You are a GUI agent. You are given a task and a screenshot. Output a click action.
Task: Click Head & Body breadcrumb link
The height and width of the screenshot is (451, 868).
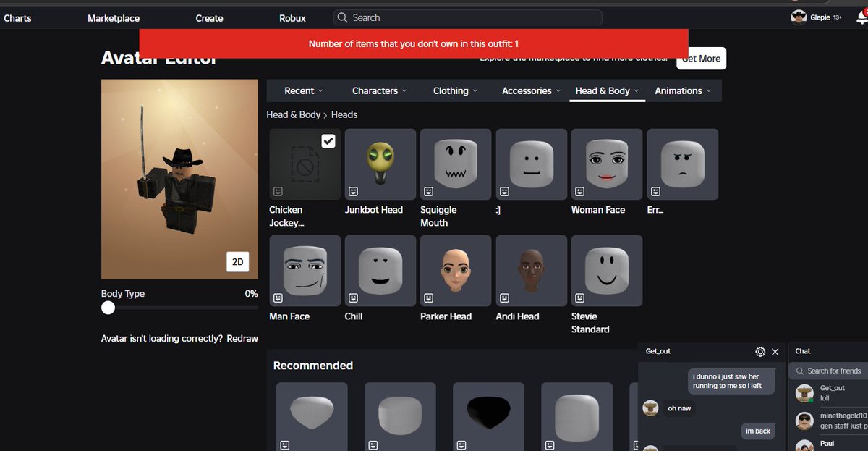(x=293, y=114)
